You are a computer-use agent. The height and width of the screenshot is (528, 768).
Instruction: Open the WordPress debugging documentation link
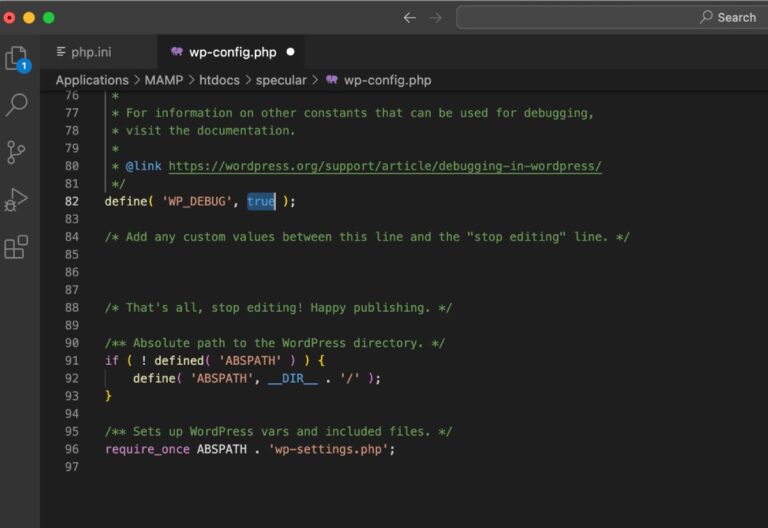pyautogui.click(x=384, y=166)
